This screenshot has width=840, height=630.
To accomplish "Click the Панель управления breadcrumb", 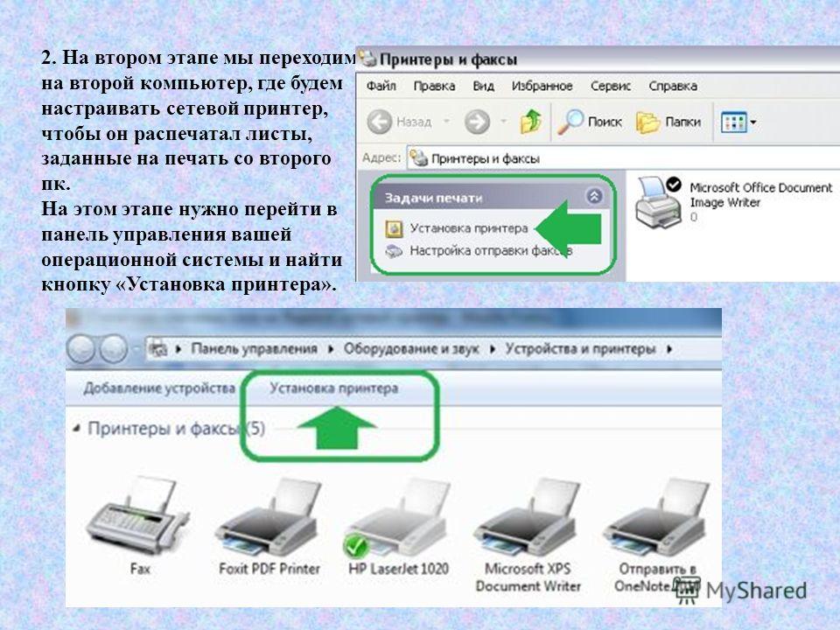I will [x=254, y=349].
